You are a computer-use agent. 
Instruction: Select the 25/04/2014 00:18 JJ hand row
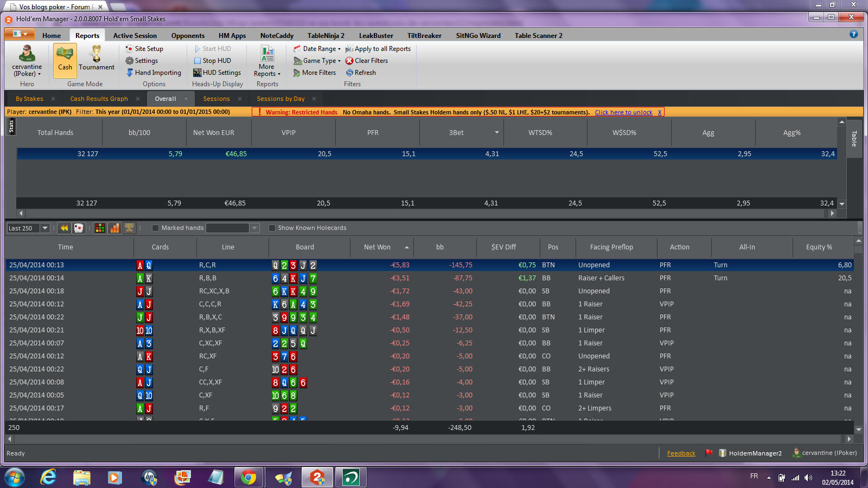pyautogui.click(x=429, y=291)
